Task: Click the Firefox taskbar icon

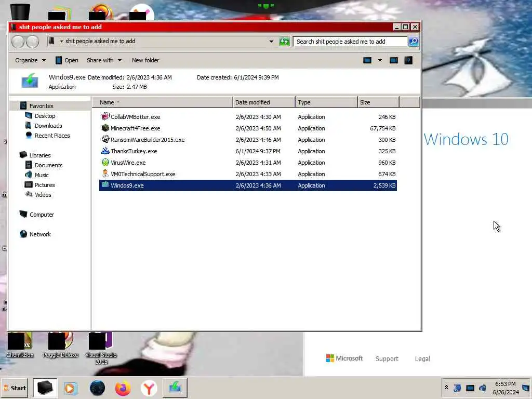Action: [x=123, y=388]
